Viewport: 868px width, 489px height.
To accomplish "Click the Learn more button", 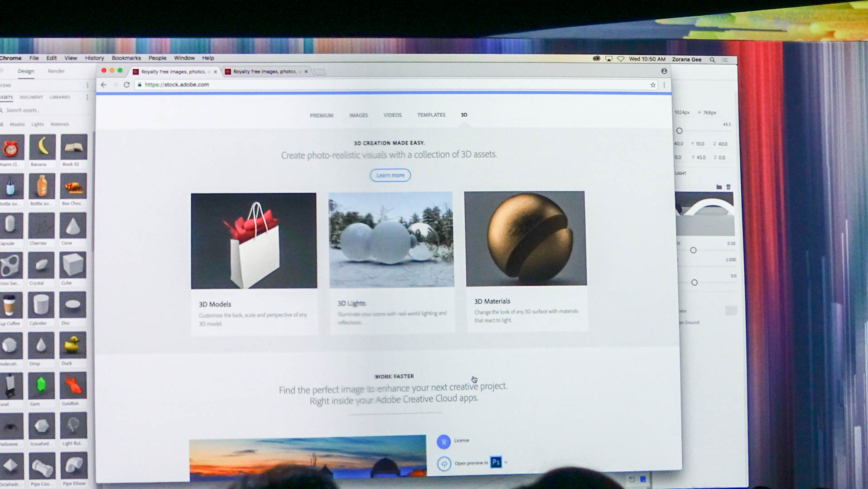I will pos(390,175).
